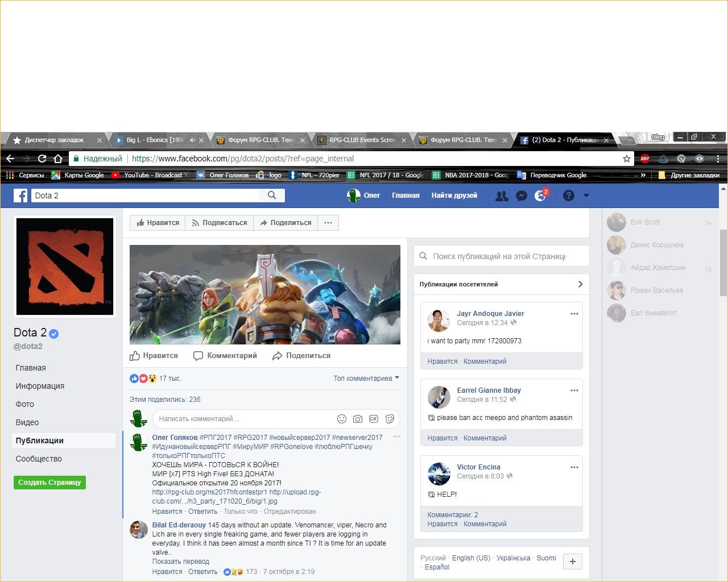This screenshot has height=582, width=728.
Task: Open the Messenger icon in Facebook header
Action: tap(521, 196)
